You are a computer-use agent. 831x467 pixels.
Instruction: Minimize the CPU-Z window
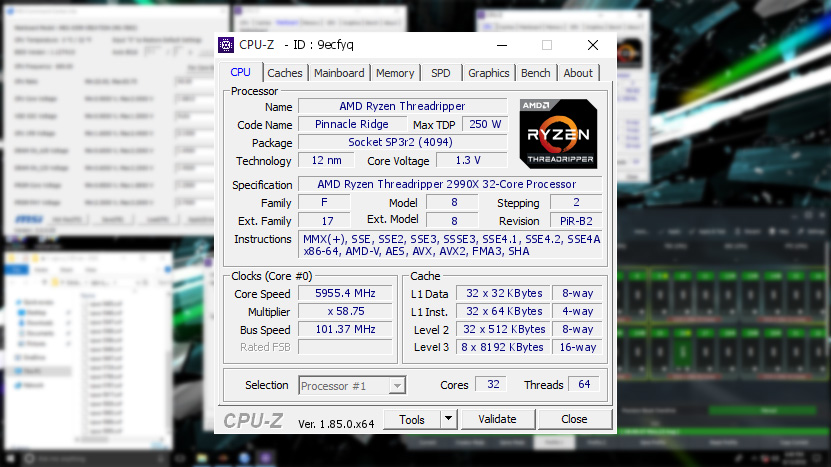point(502,45)
